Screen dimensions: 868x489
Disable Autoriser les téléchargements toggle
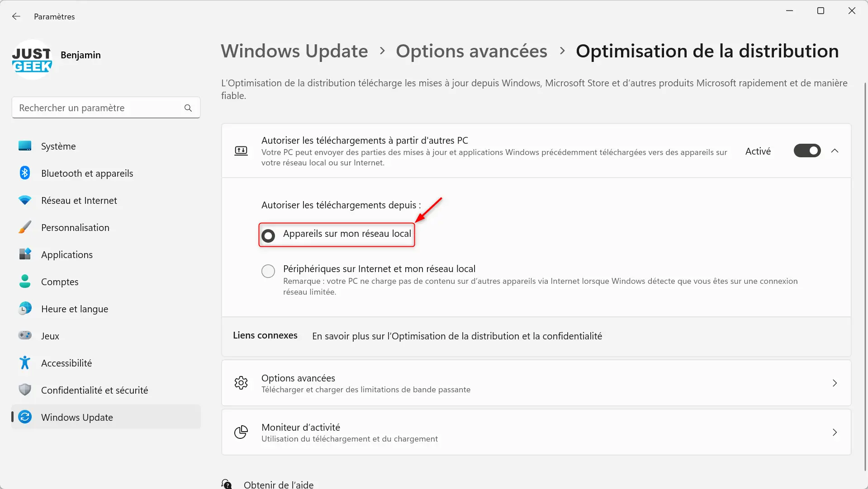pyautogui.click(x=807, y=151)
